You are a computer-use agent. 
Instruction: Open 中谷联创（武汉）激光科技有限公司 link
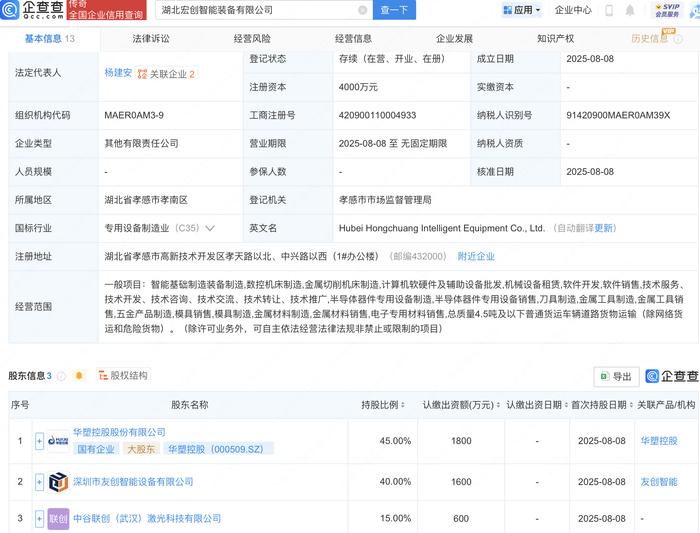(x=147, y=518)
